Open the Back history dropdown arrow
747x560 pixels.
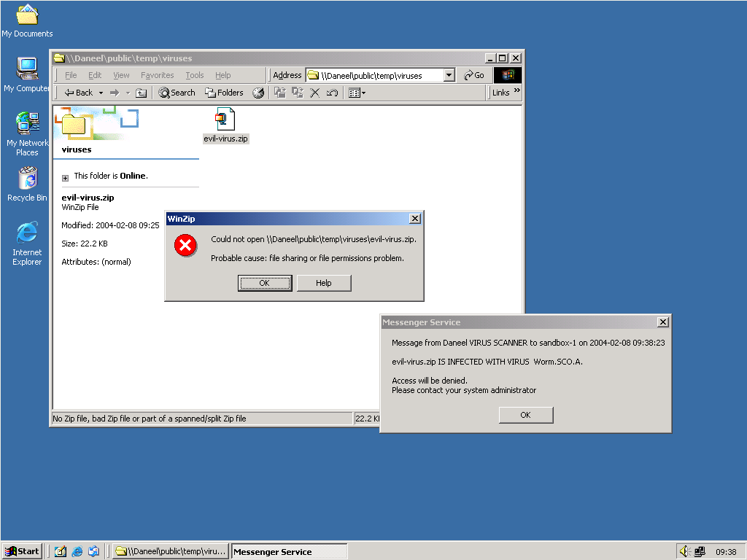click(101, 93)
